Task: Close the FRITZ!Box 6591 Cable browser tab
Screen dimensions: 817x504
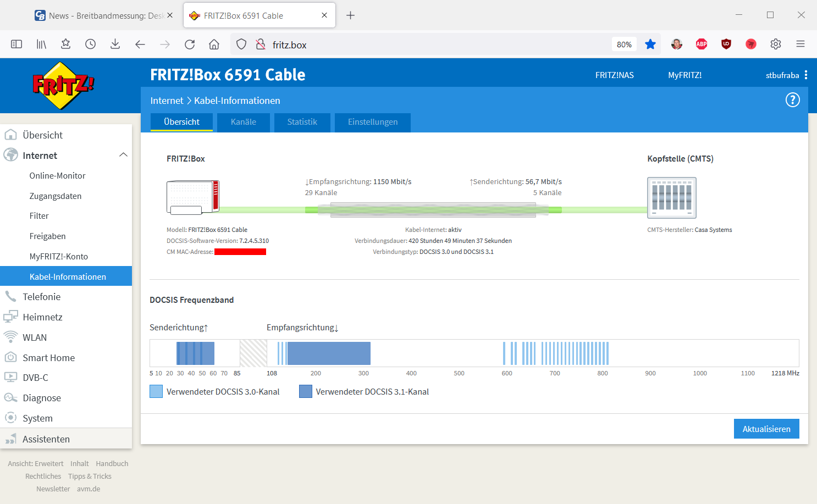Action: click(x=324, y=15)
